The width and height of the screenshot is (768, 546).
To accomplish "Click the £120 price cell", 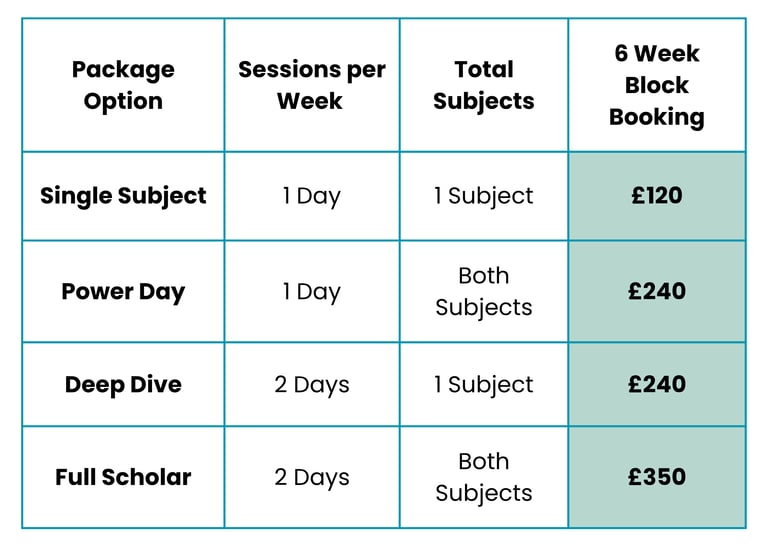I will [x=657, y=196].
